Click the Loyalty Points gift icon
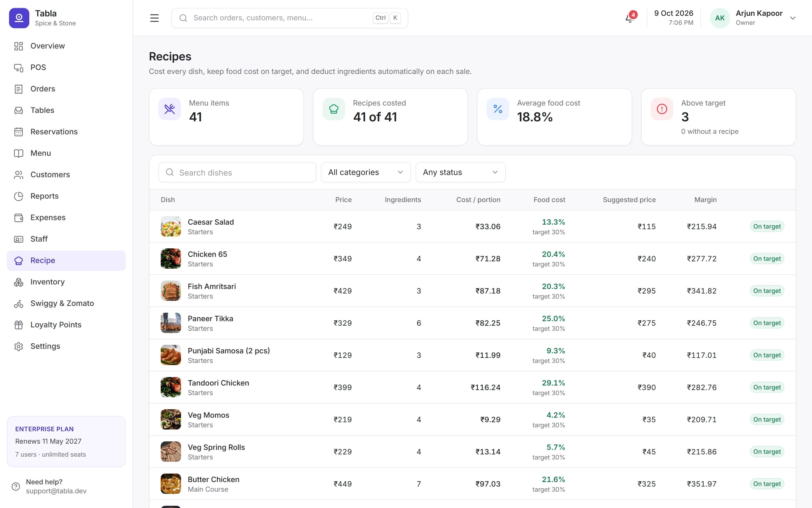Screen dimensions: 812x508 tap(18, 325)
